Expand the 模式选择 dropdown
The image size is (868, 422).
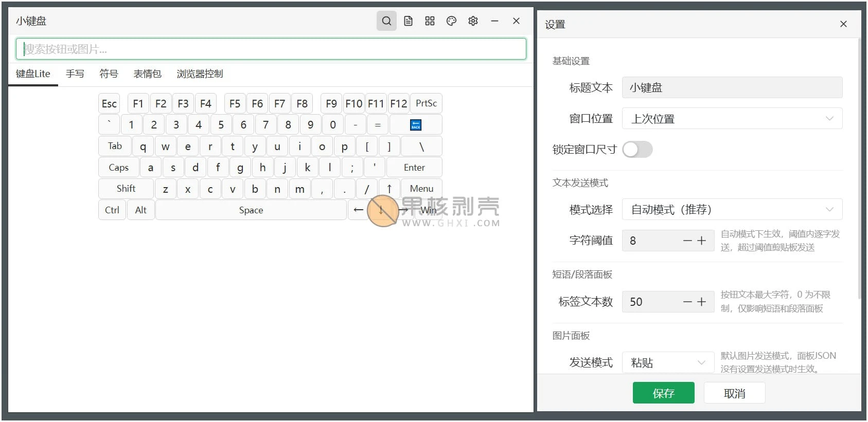pyautogui.click(x=732, y=210)
